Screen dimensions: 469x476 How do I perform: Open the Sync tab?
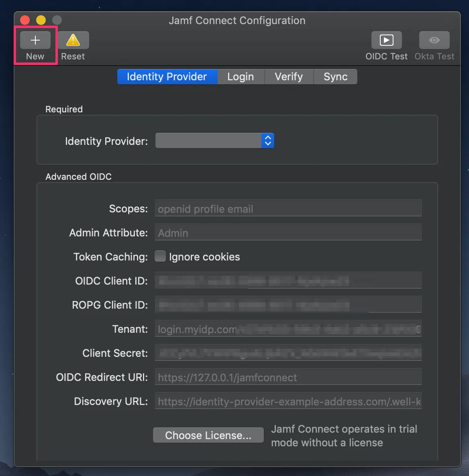point(335,77)
